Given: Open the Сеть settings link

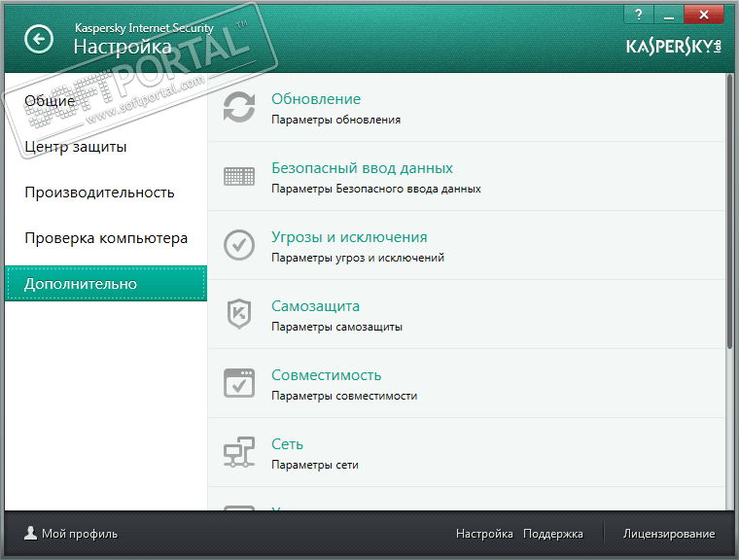Looking at the screenshot, I should (x=287, y=444).
